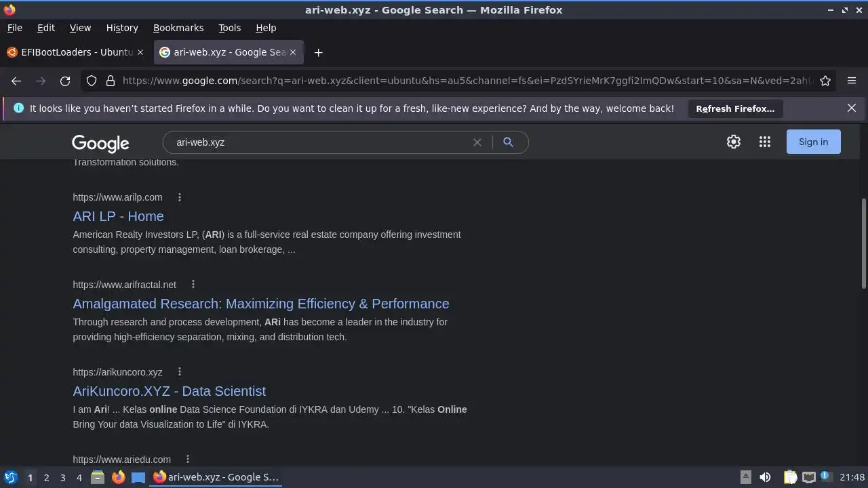
Task: Open the History menu
Action: point(122,28)
